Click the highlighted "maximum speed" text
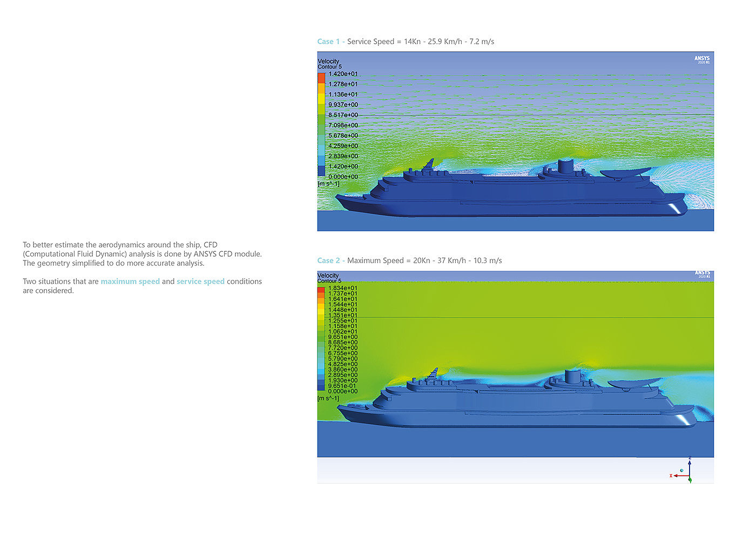The image size is (756, 535). [x=130, y=282]
